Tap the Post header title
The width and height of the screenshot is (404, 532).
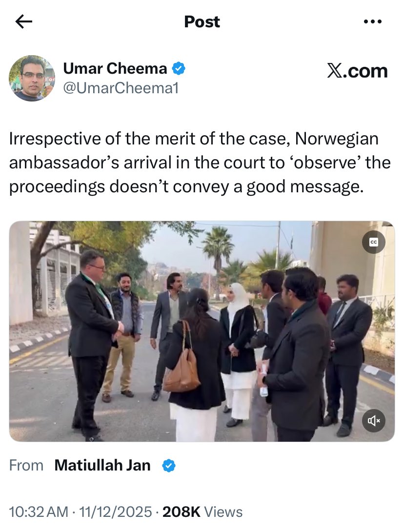click(x=202, y=21)
